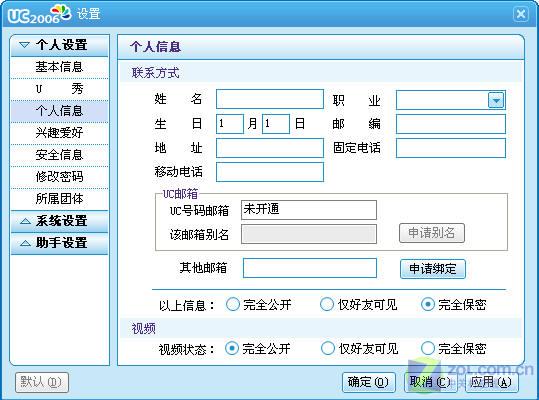
Task: Open 基本信息 in the sidebar
Action: pyautogui.click(x=59, y=67)
